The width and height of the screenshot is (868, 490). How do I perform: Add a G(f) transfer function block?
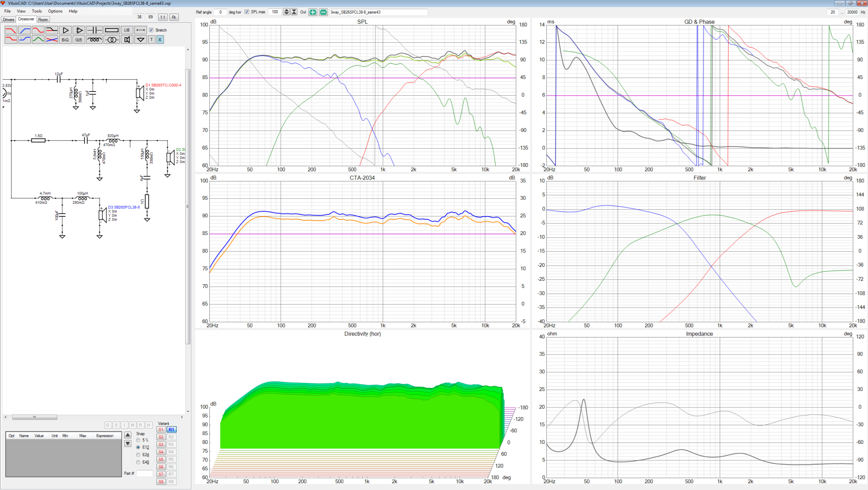(79, 39)
